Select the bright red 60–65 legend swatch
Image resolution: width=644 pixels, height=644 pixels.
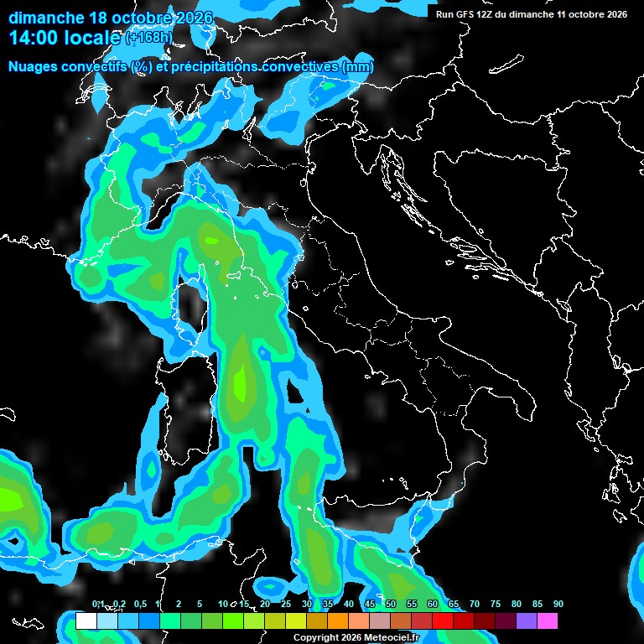pos(443,621)
